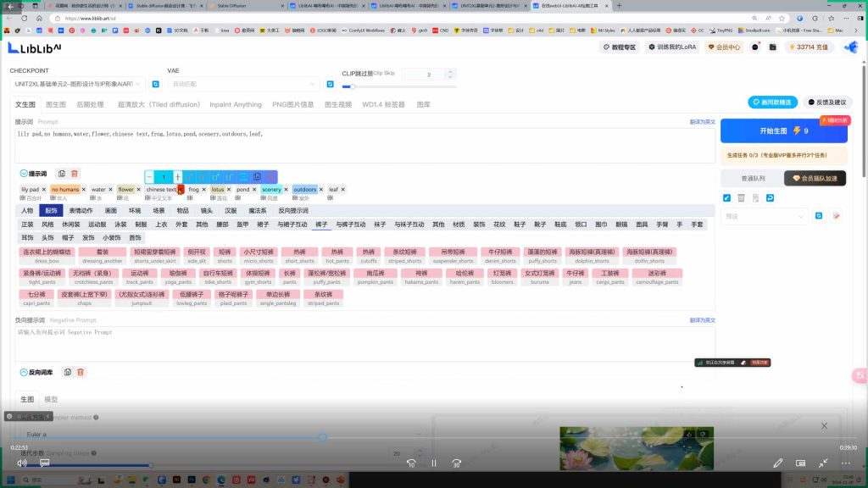
Task: Open checkpoint search with the blue magnifier icon
Action: [x=154, y=84]
